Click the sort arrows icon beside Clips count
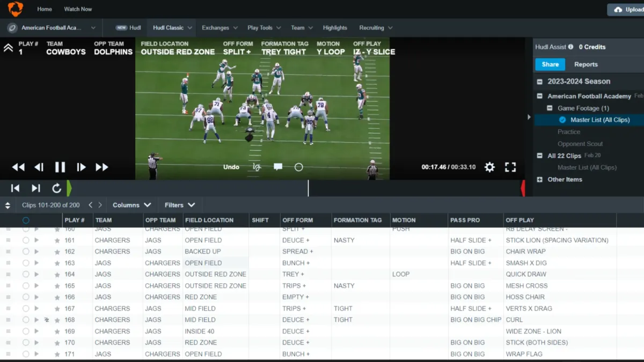Screen dimensions: 644x362 (x=8, y=205)
